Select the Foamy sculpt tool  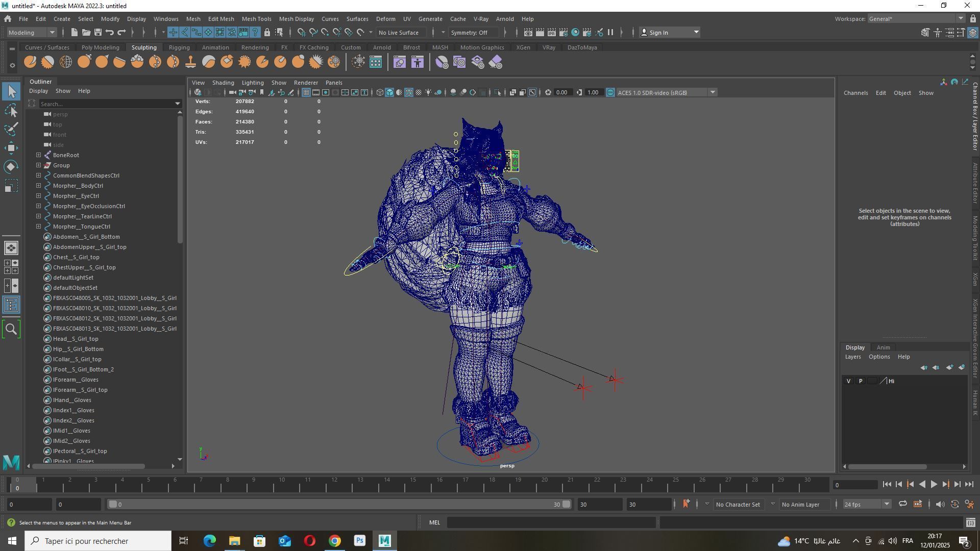coord(137,62)
